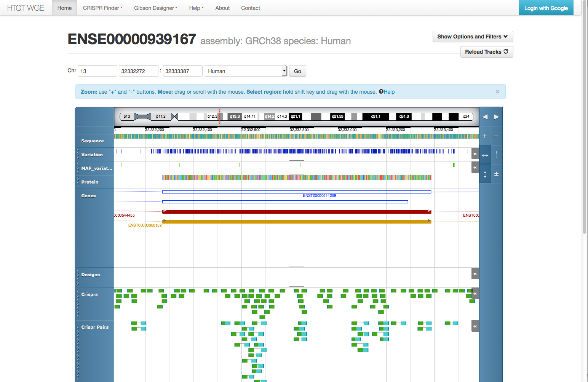
Task: Click the plus-minus wheel zoom icon
Action: (497, 174)
